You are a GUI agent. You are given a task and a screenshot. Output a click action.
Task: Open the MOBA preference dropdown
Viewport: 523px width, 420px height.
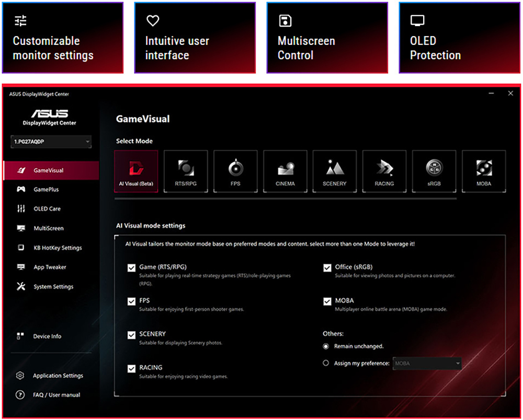click(427, 363)
